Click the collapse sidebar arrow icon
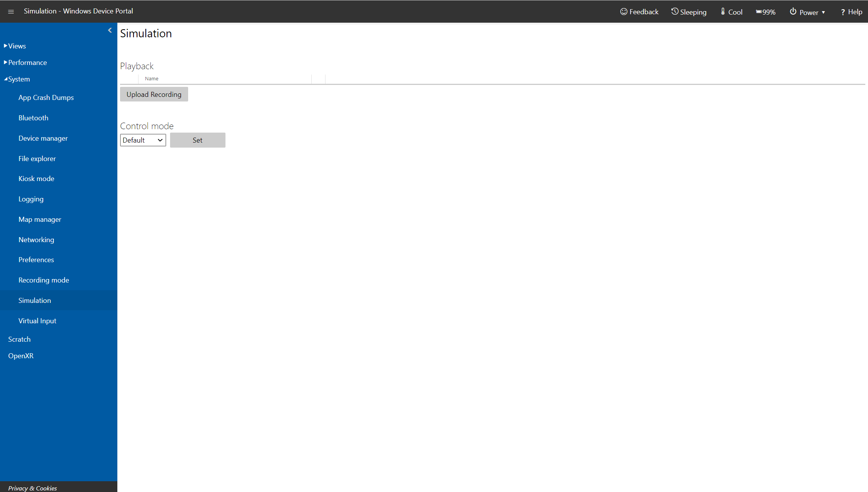Image resolution: width=868 pixels, height=492 pixels. point(110,30)
